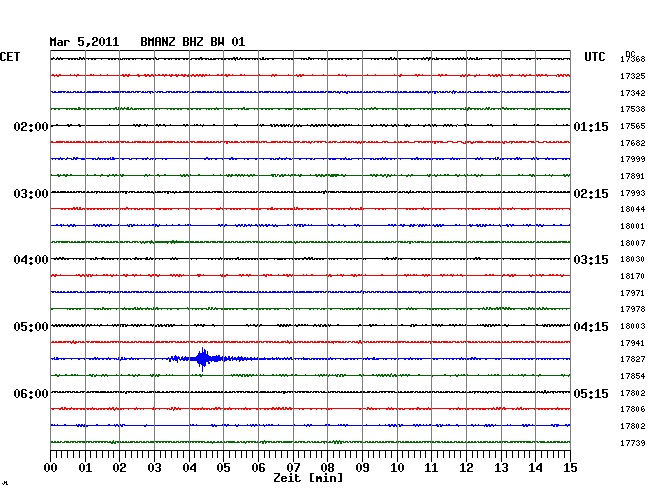Click the DC offset value '17854'
Image resolution: width=650 pixels, height=494 pixels.
click(633, 377)
